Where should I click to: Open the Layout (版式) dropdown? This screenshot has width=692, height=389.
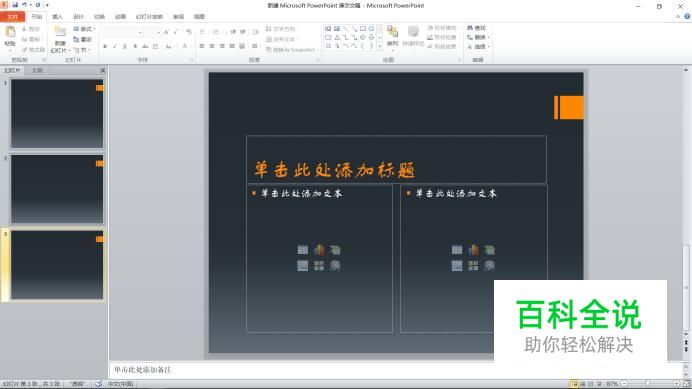pyautogui.click(x=84, y=29)
